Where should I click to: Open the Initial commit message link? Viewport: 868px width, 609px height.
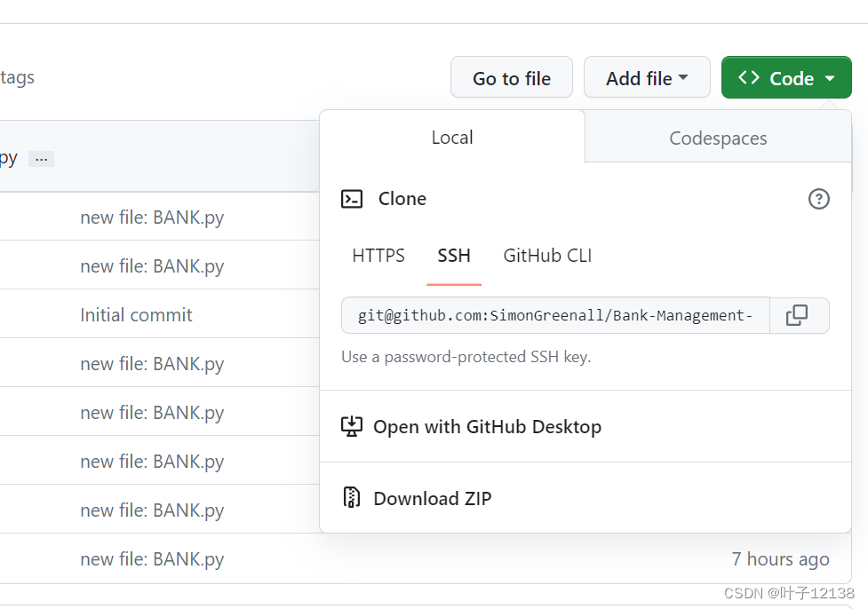(136, 315)
